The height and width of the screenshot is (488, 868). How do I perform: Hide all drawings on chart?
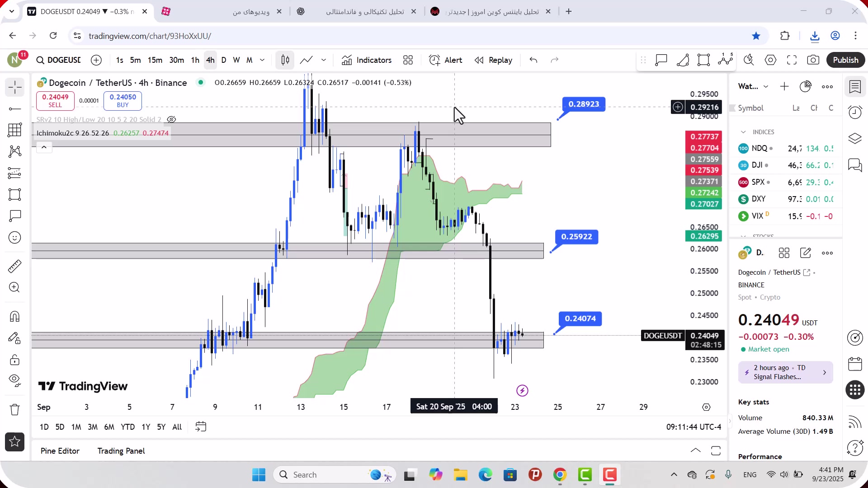click(x=15, y=381)
